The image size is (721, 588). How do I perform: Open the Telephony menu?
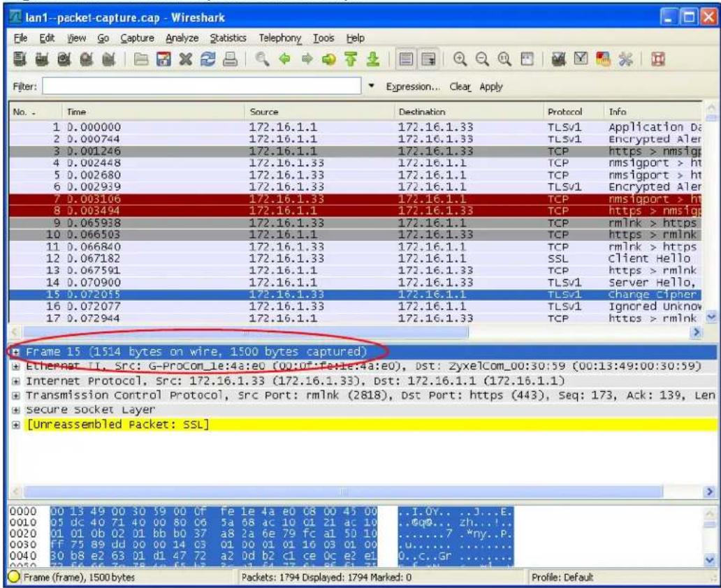coord(279,38)
